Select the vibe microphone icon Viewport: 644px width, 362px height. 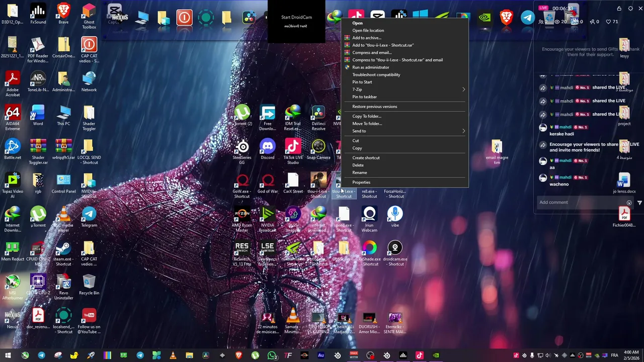pyautogui.click(x=395, y=216)
